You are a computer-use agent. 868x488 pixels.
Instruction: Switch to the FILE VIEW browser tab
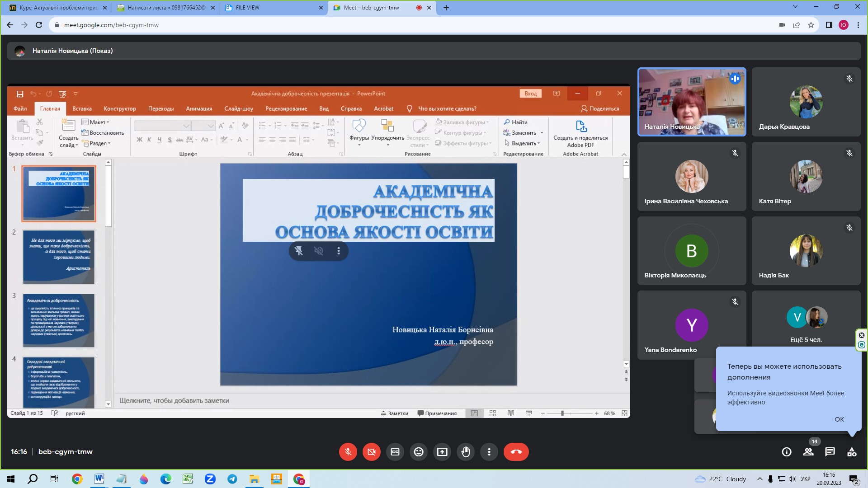274,8
